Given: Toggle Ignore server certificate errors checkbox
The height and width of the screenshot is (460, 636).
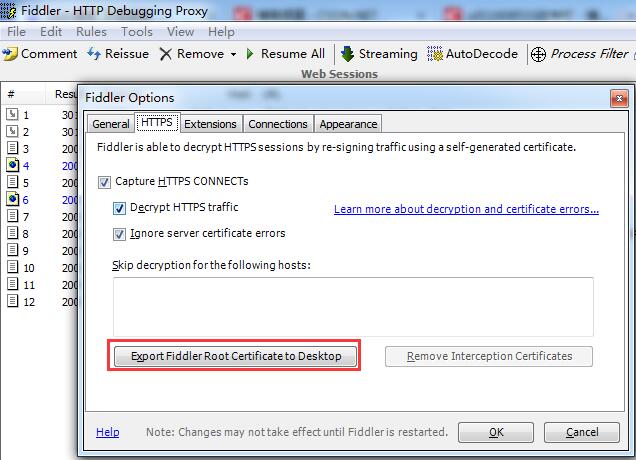Looking at the screenshot, I should [119, 234].
